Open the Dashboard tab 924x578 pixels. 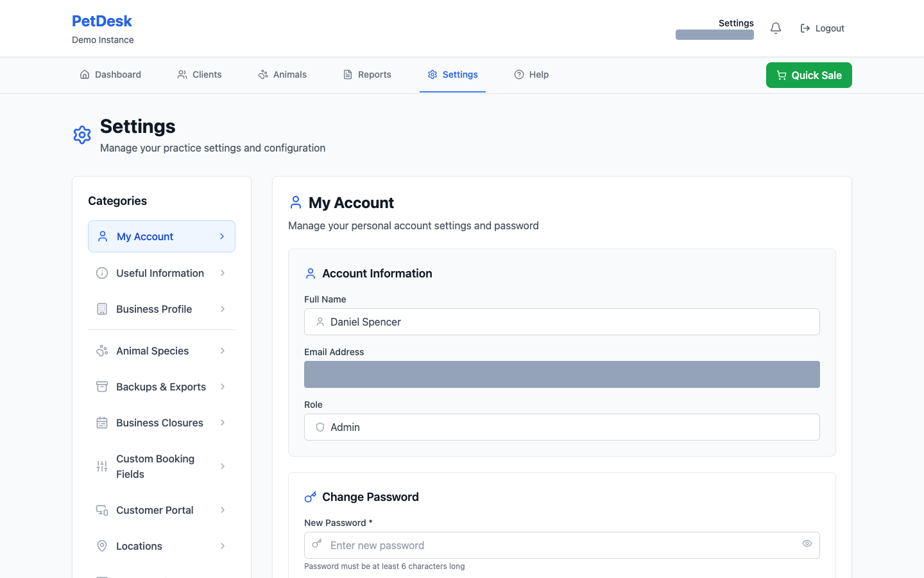[x=110, y=74]
